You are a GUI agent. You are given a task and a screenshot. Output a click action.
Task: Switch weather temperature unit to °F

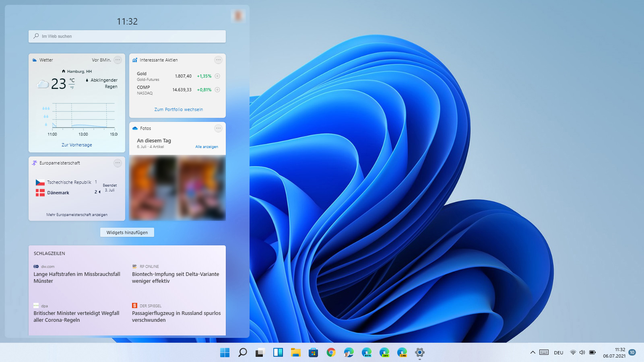pyautogui.click(x=72, y=87)
